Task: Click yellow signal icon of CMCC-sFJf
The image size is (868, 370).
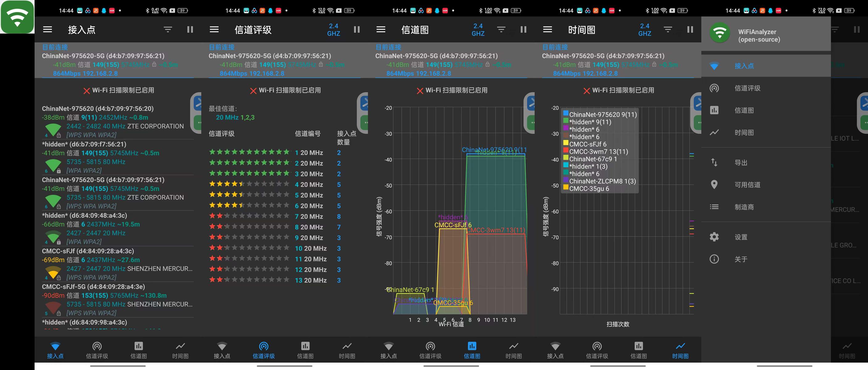Action: point(53,272)
